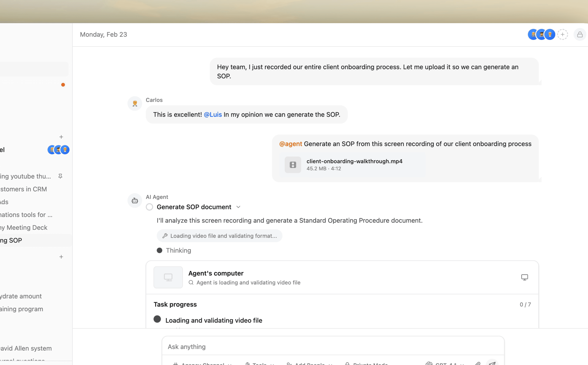
Task: Click the lock icon in header
Action: (580, 34)
